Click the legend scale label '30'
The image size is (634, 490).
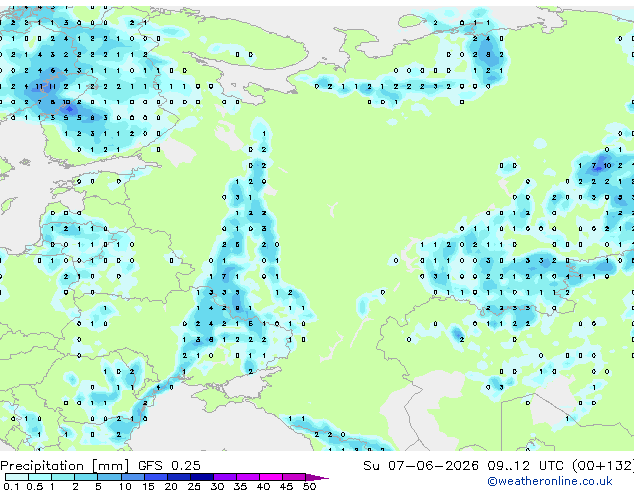point(217,486)
